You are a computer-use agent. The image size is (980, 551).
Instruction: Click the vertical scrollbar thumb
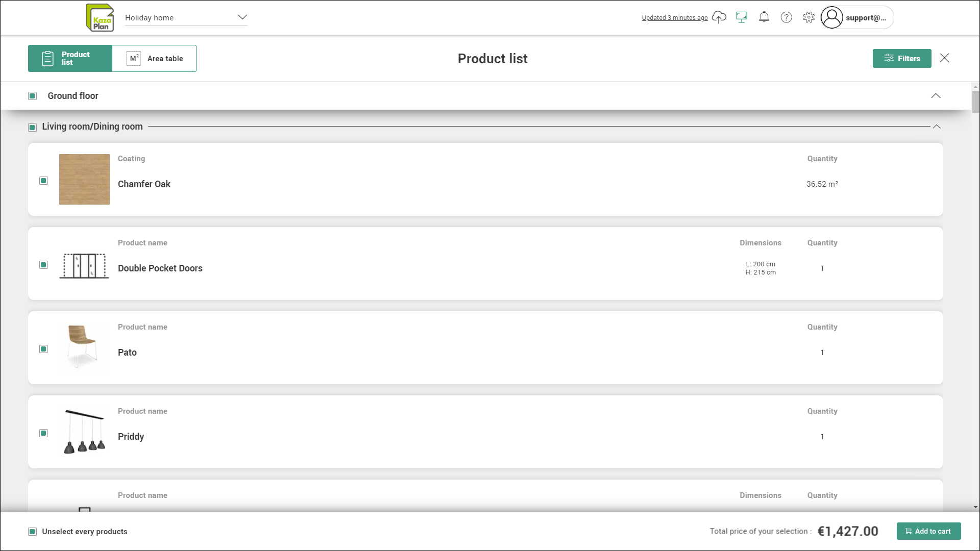(975, 102)
